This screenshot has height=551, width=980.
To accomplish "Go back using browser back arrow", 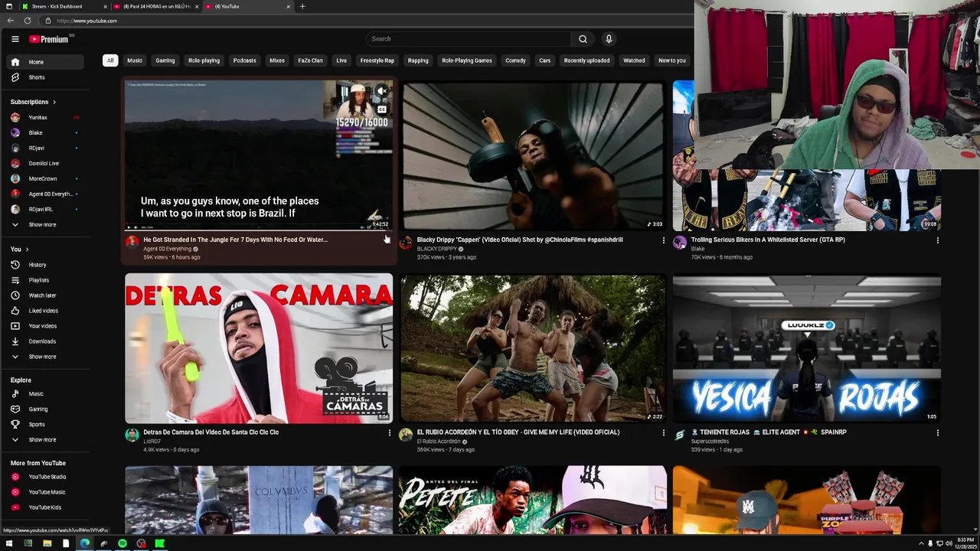I will tap(11, 21).
